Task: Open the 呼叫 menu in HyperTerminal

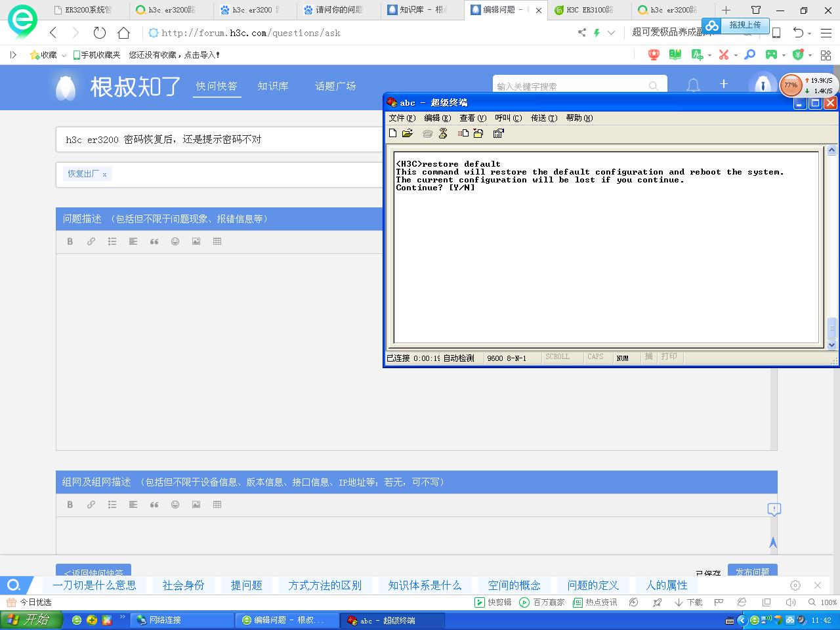Action: 509,118
